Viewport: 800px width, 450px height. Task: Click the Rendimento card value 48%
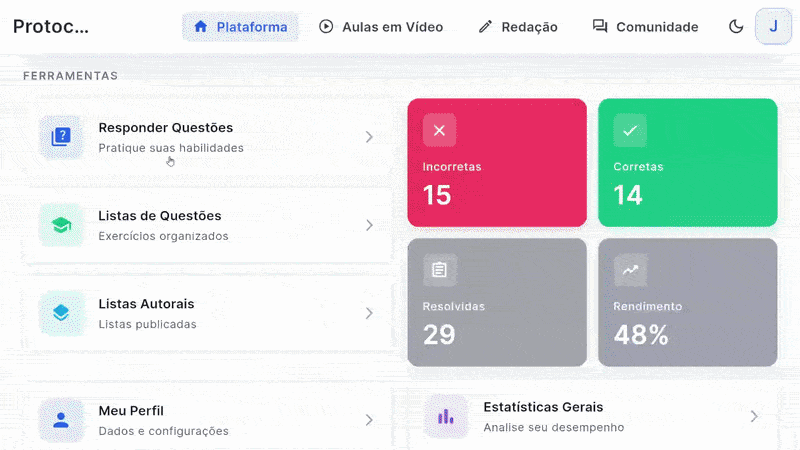pyautogui.click(x=641, y=335)
